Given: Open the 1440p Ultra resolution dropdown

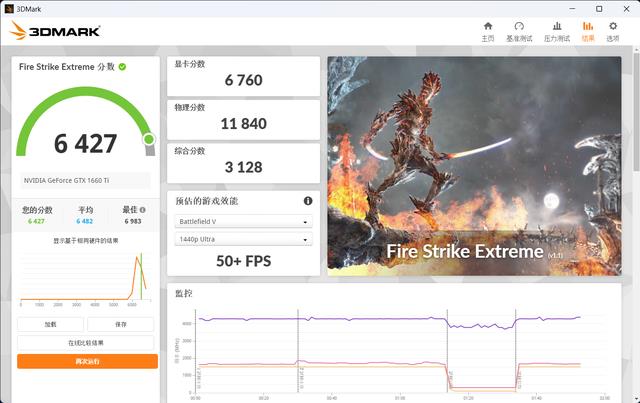Looking at the screenshot, I should click(x=243, y=239).
